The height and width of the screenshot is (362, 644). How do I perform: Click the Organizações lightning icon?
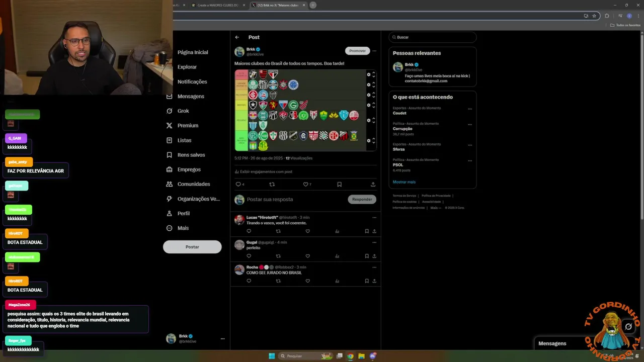click(x=169, y=199)
